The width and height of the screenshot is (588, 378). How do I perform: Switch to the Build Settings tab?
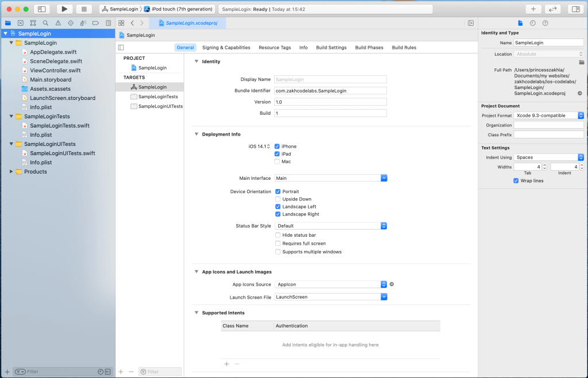click(331, 48)
